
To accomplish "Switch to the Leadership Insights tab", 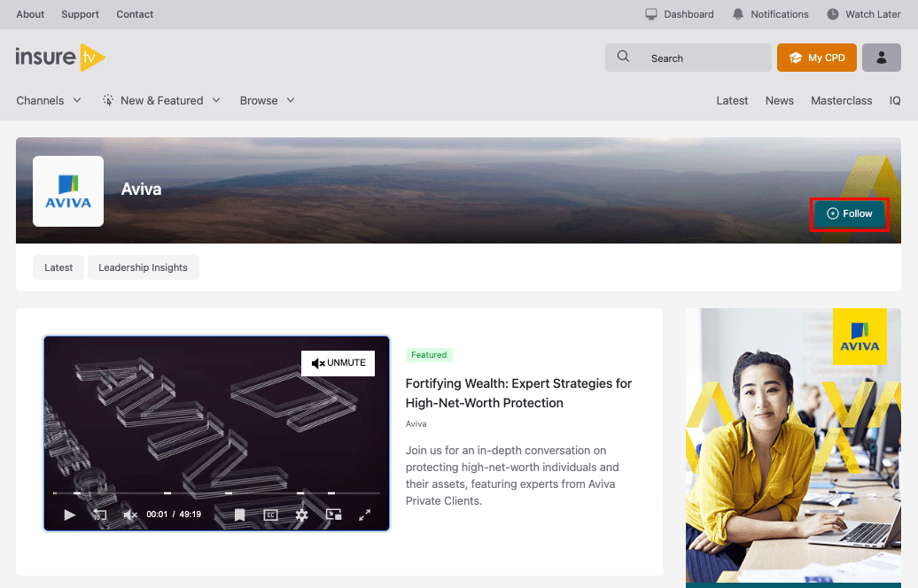I will click(143, 267).
